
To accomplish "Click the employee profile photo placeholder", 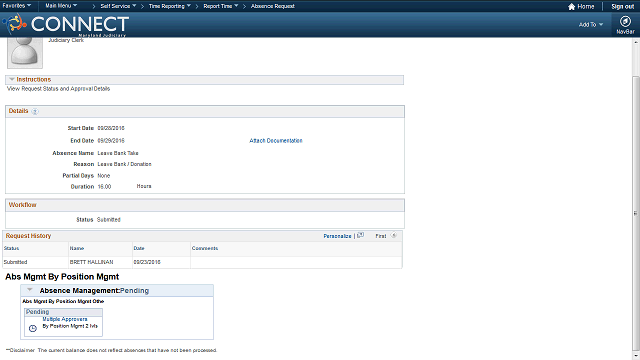I will click(x=25, y=52).
